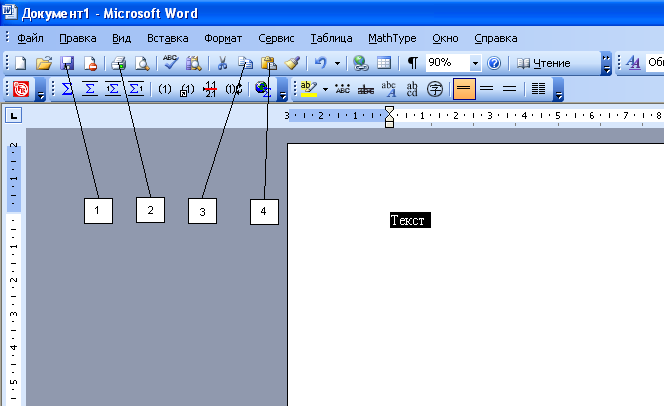Image resolution: width=664 pixels, height=406 pixels.
Task: Insert a hyperlink with the globe-chain icon
Action: coord(360,64)
